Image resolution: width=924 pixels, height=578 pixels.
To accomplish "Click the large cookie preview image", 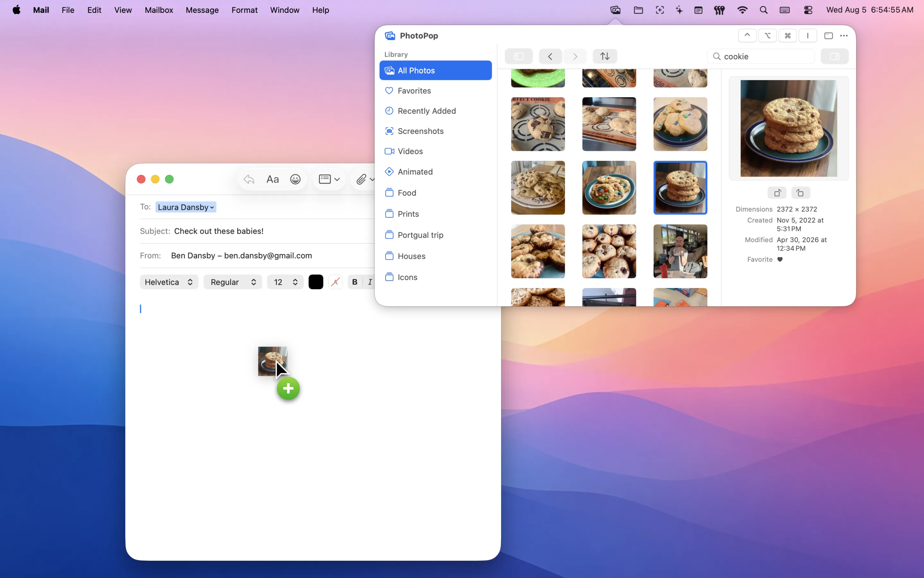I will [x=789, y=128].
